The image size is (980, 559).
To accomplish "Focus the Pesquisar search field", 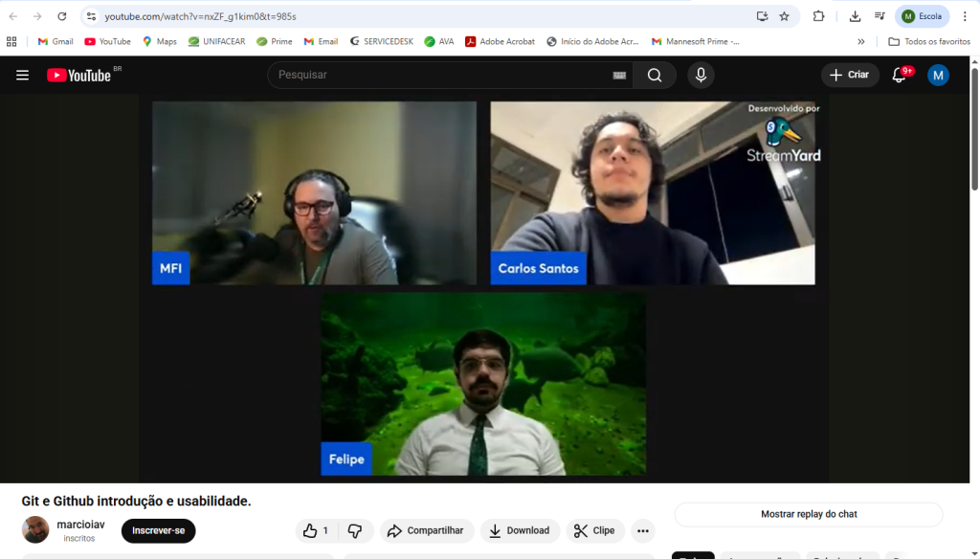I will [440, 75].
